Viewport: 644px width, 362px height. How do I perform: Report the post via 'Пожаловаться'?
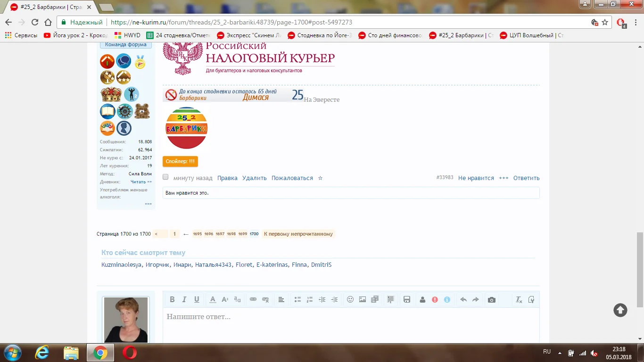292,178
